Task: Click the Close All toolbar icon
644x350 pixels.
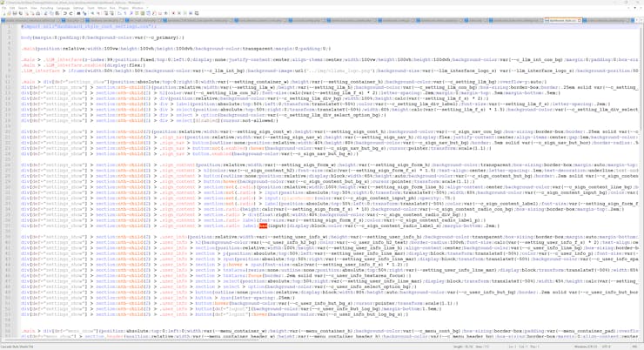Action: point(32,13)
